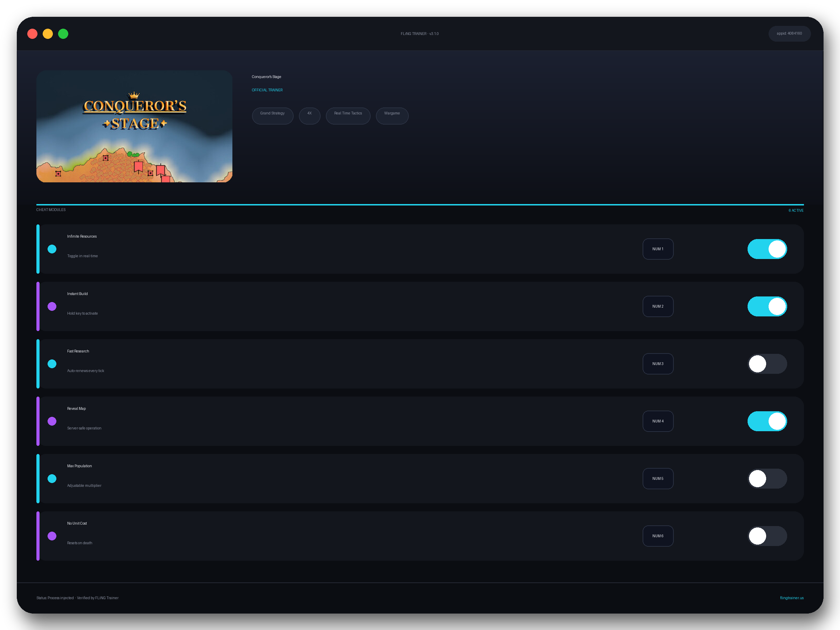Viewport: 840px width, 630px height.
Task: Select the Fast Research module name
Action: pyautogui.click(x=78, y=351)
